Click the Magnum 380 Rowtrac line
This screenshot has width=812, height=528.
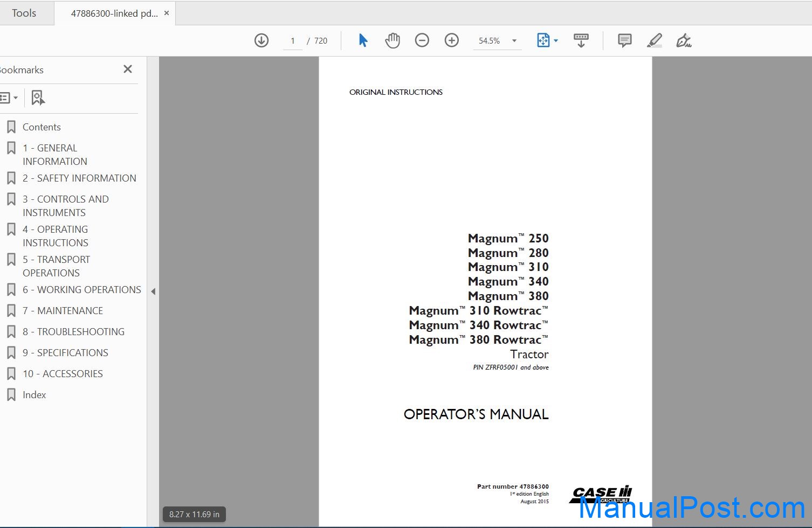pyautogui.click(x=479, y=339)
